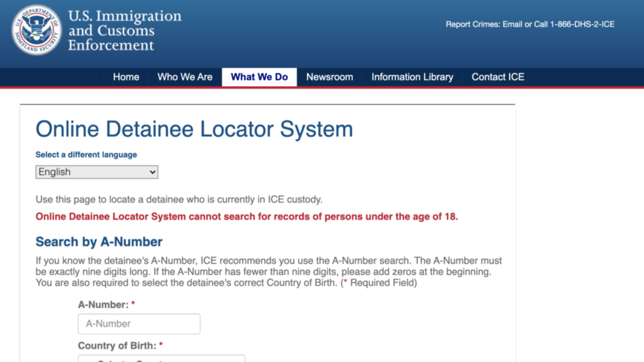Click the Department of Homeland Security seal
Viewport: 644px width, 362px height.
pyautogui.click(x=37, y=29)
